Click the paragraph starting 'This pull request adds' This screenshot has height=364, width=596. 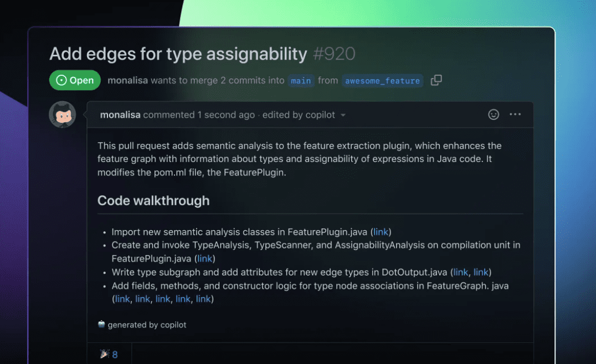300,159
